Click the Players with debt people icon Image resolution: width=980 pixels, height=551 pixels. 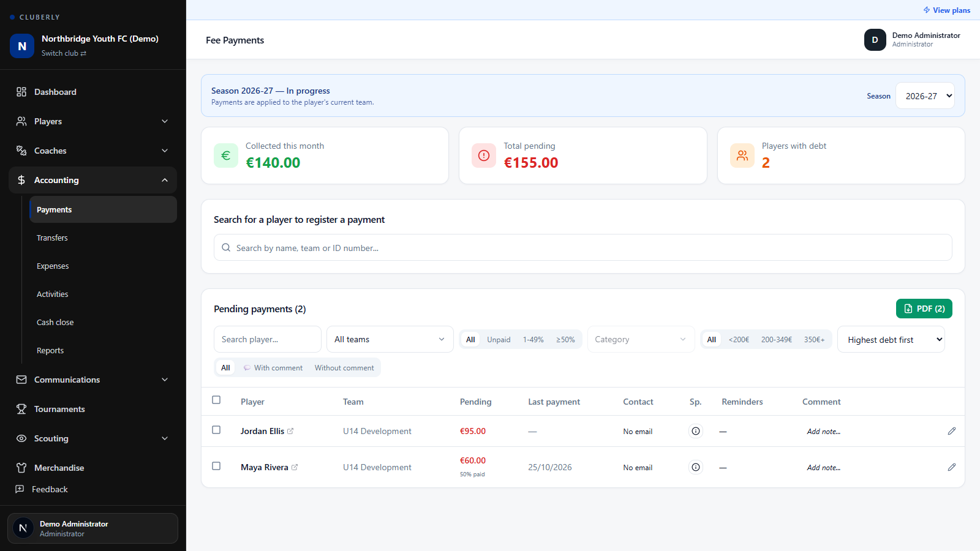click(x=742, y=156)
